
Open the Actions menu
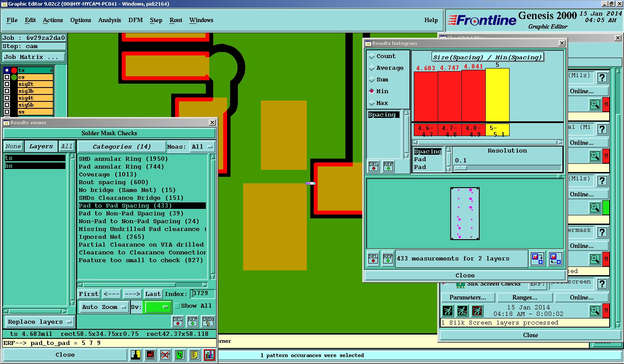(x=53, y=20)
